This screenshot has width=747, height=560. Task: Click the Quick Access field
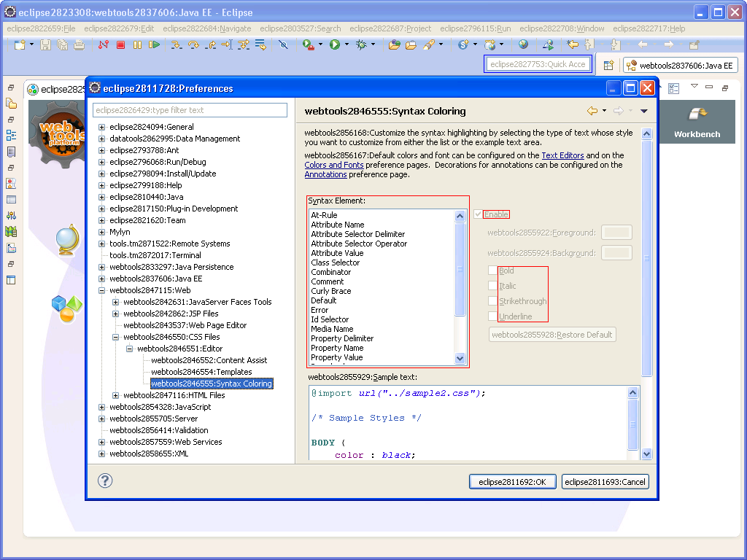pyautogui.click(x=538, y=64)
